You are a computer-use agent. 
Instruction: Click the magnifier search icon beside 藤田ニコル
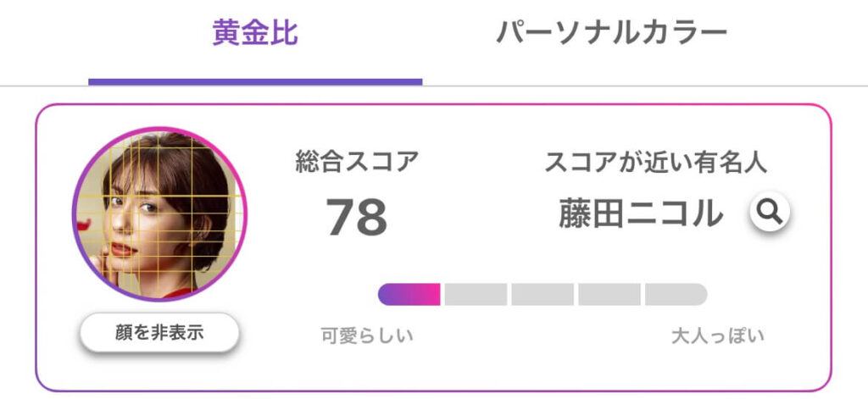click(770, 212)
